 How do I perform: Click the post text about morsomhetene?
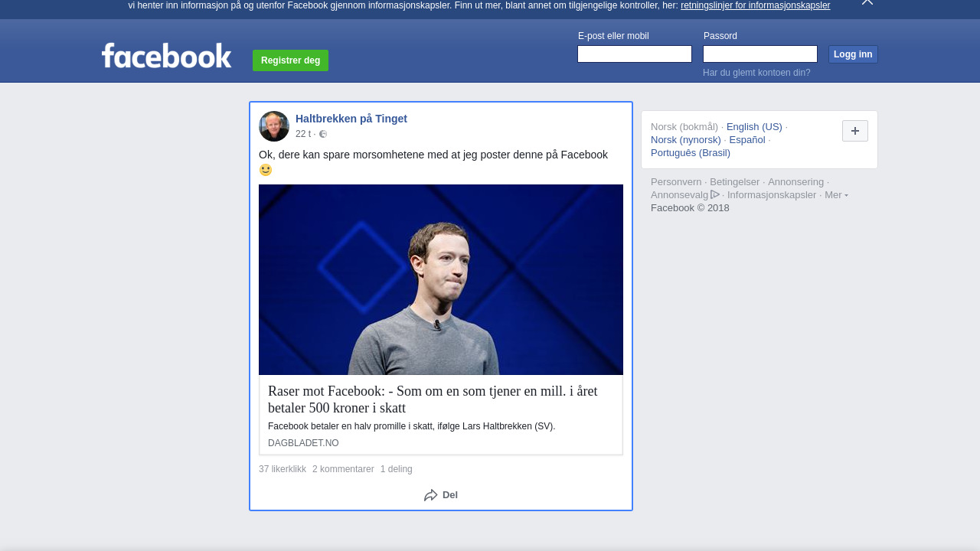(433, 155)
